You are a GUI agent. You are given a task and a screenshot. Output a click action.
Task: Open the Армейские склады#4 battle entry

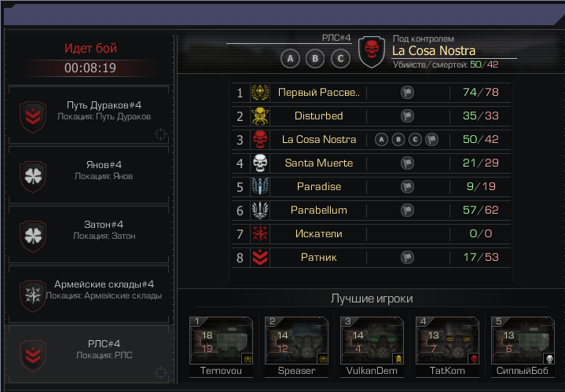89,295
